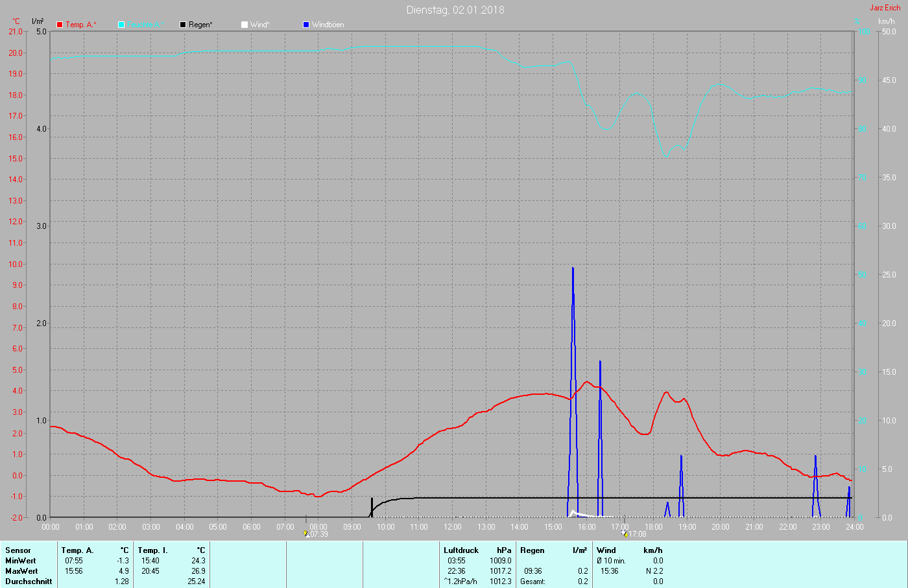908x588 pixels.
Task: Select the sunrise time '07:39'
Action: [x=319, y=534]
